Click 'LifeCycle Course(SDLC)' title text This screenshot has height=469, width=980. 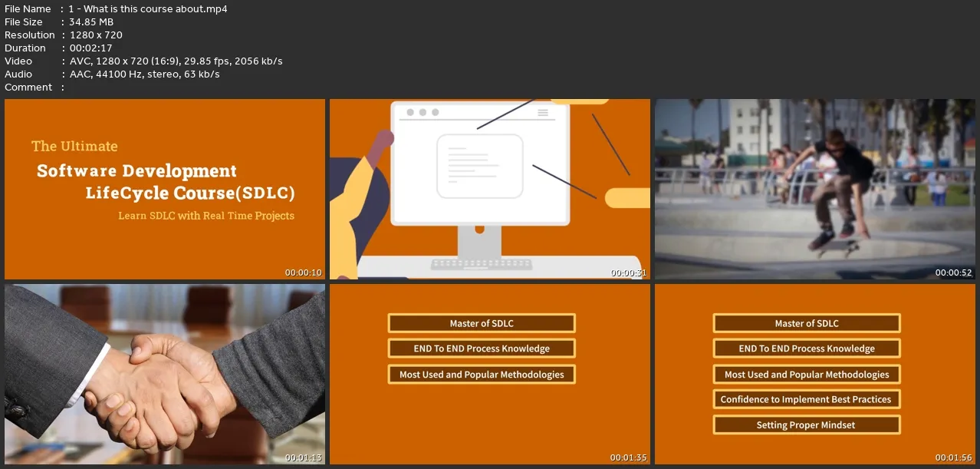pyautogui.click(x=190, y=193)
